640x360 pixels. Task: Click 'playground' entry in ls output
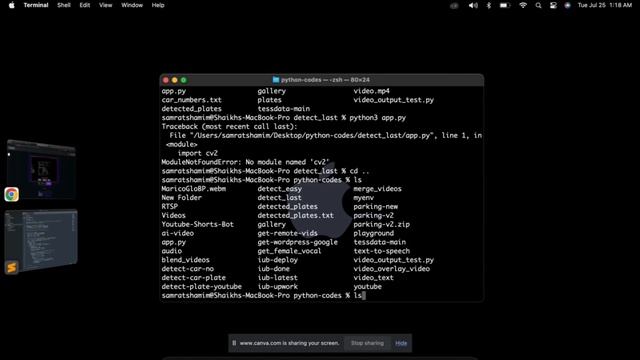click(x=373, y=233)
